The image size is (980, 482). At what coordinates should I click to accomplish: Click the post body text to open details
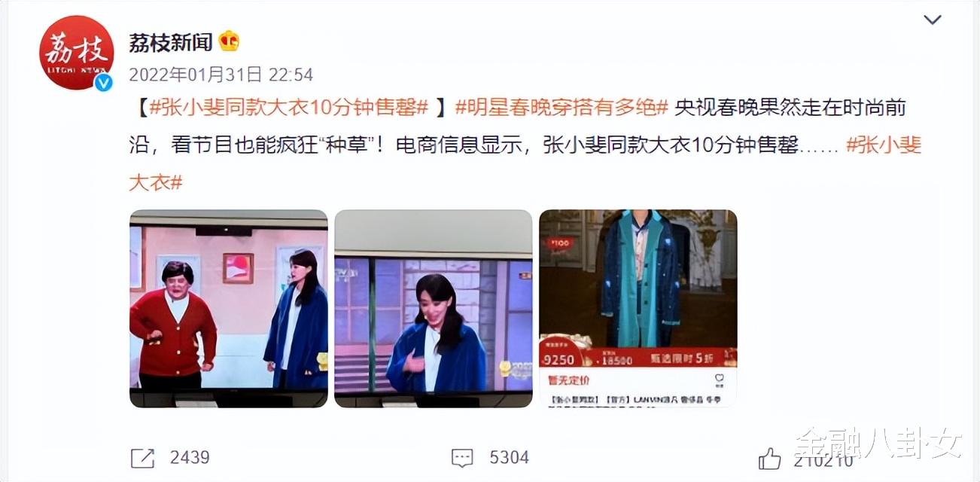(525, 145)
